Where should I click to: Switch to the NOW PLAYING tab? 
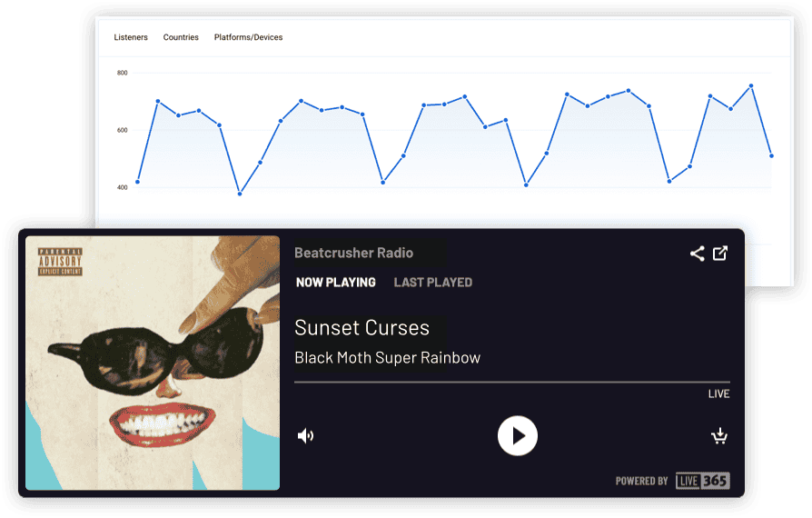335,283
